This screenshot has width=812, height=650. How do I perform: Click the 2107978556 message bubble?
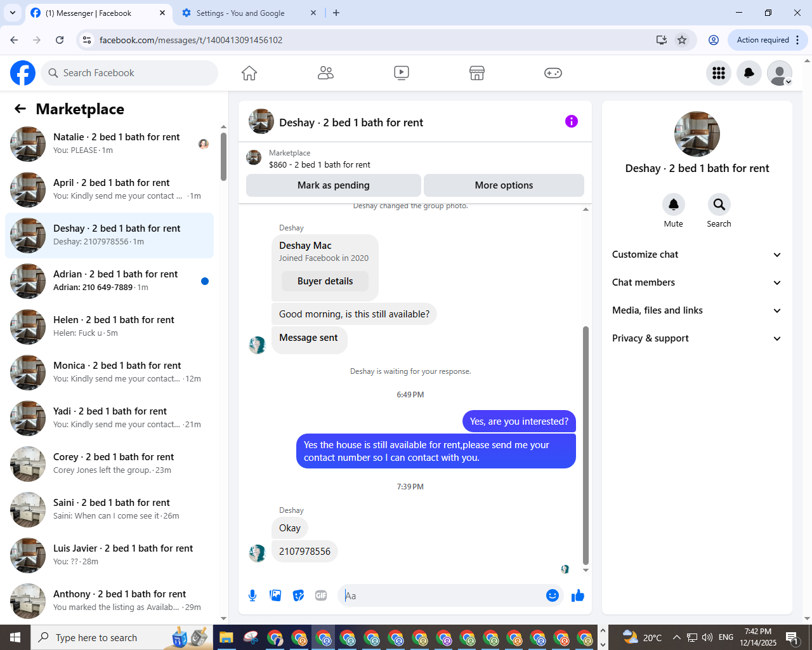pos(304,552)
